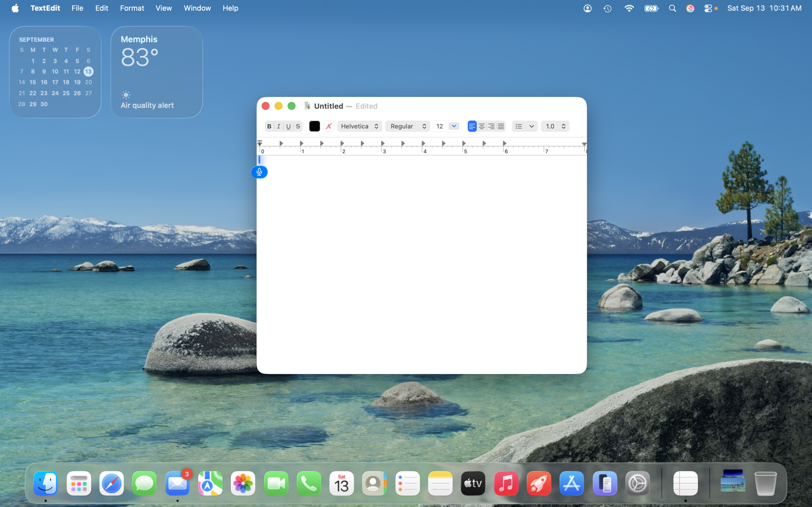Click the document proxy icon beside Untitled
The image size is (812, 507).
307,106
